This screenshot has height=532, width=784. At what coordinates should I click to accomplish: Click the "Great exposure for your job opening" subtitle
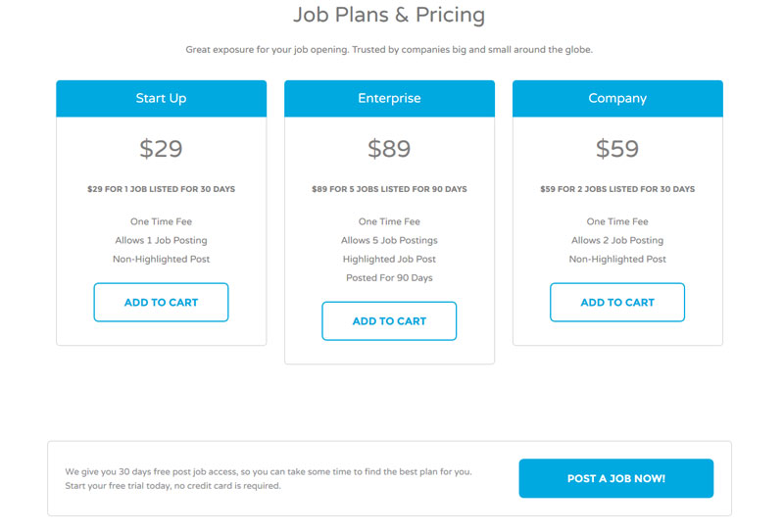[389, 50]
